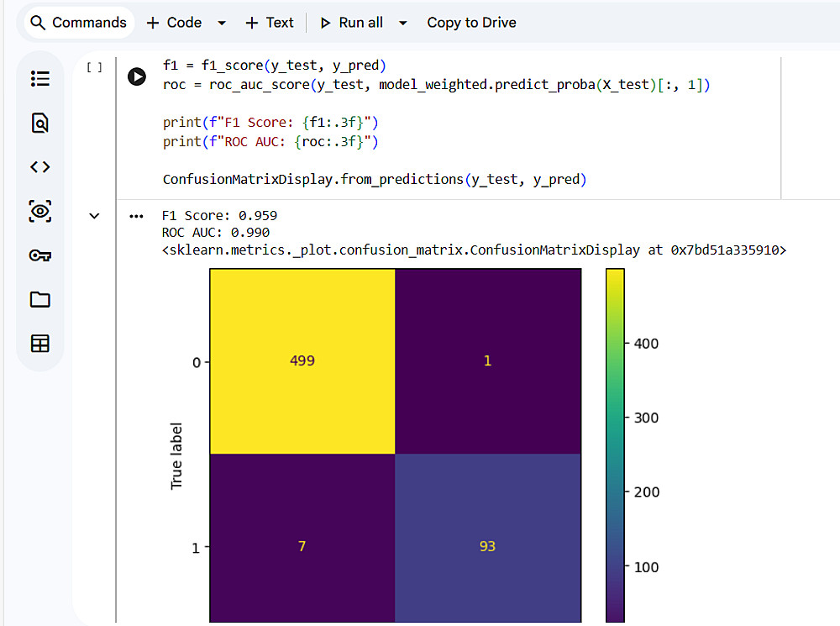Screen dimensions: 840x626
Task: Run the F1 score code cell
Action: click(x=136, y=76)
